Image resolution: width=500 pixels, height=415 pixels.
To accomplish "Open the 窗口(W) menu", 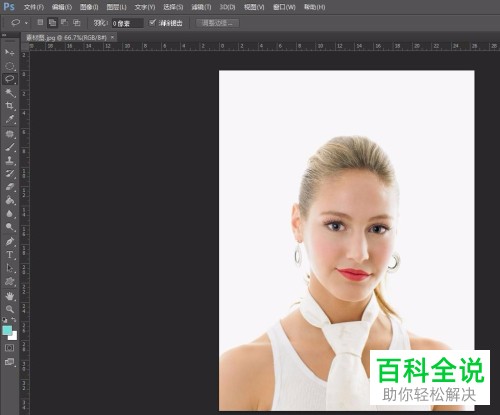I will (284, 7).
